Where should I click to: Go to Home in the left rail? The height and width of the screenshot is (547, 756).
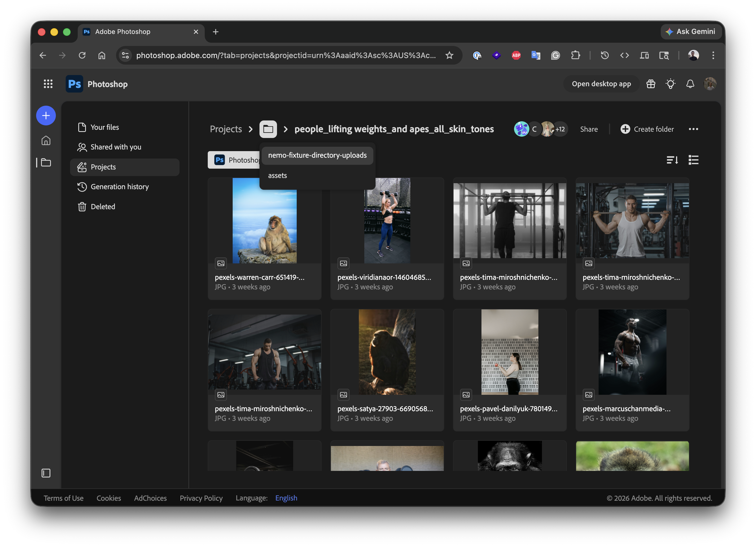pos(46,140)
